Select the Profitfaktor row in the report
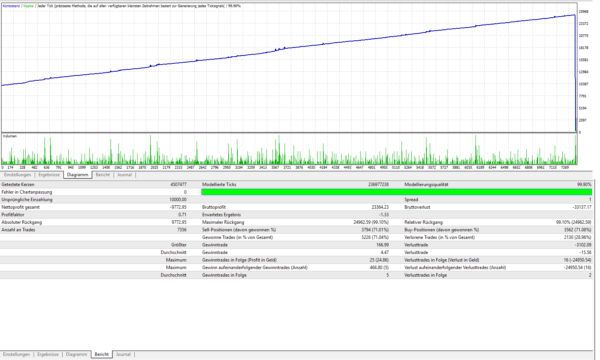The height and width of the screenshot is (360, 600). [94, 215]
